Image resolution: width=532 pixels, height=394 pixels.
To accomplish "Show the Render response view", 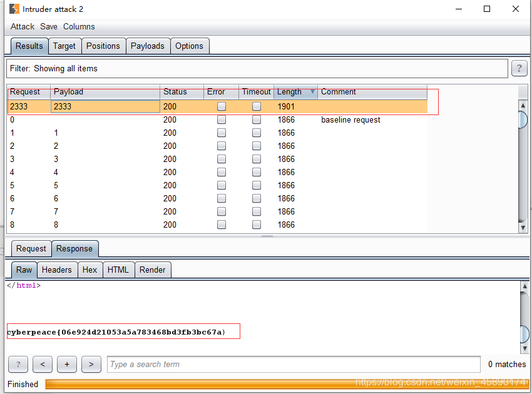I will [x=153, y=270].
